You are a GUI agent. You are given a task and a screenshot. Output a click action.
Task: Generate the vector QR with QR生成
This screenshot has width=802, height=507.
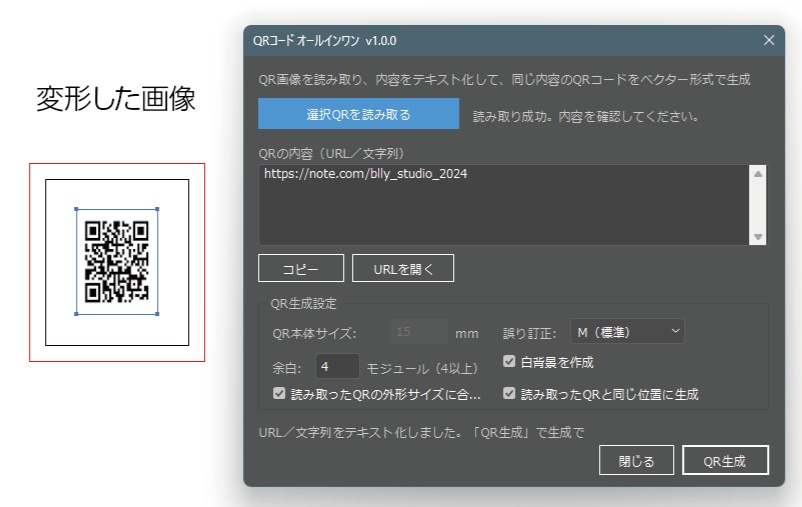[x=725, y=460]
